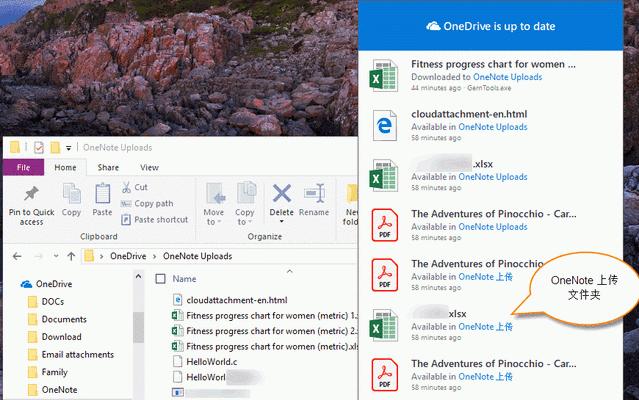This screenshot has width=639, height=400.
Task: Click the Paste shortcut command
Action: (x=155, y=220)
